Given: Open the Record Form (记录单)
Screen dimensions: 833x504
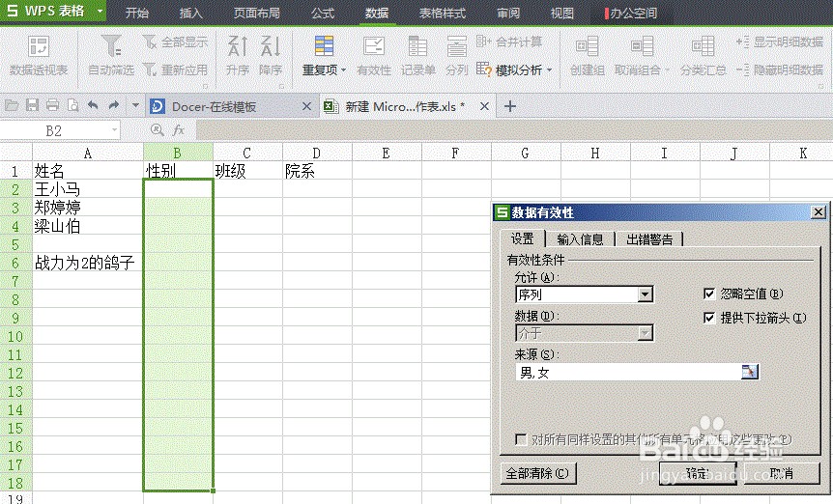Looking at the screenshot, I should click(418, 56).
